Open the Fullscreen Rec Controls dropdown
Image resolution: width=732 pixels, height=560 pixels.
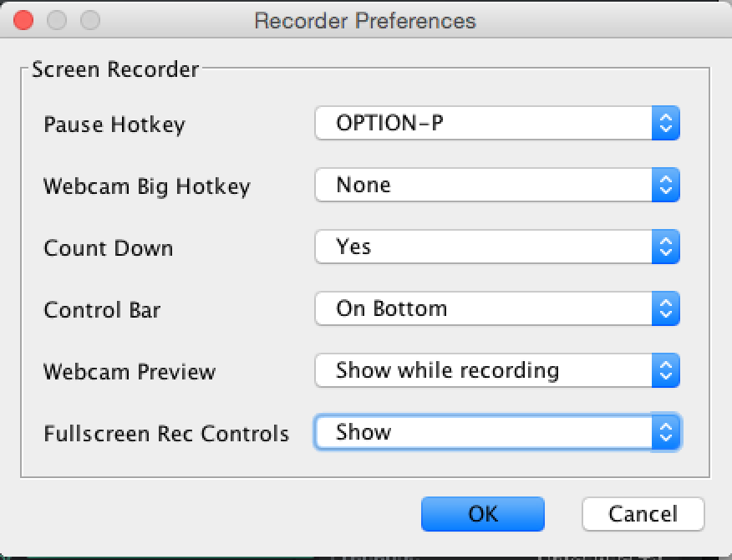497,432
